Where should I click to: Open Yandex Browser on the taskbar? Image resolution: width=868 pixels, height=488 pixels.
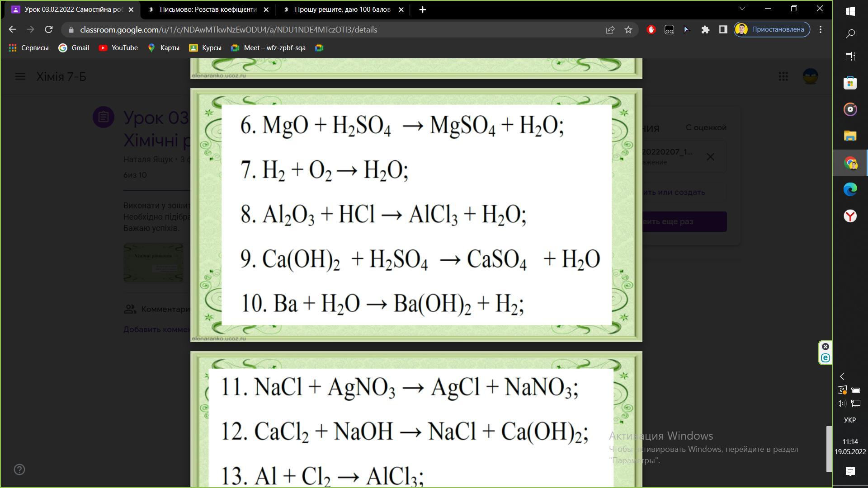850,216
